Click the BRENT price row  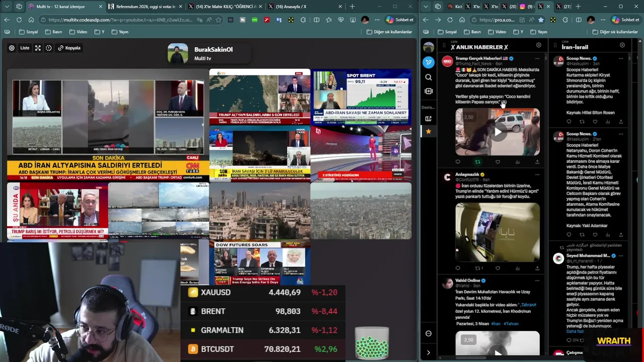[x=263, y=311]
